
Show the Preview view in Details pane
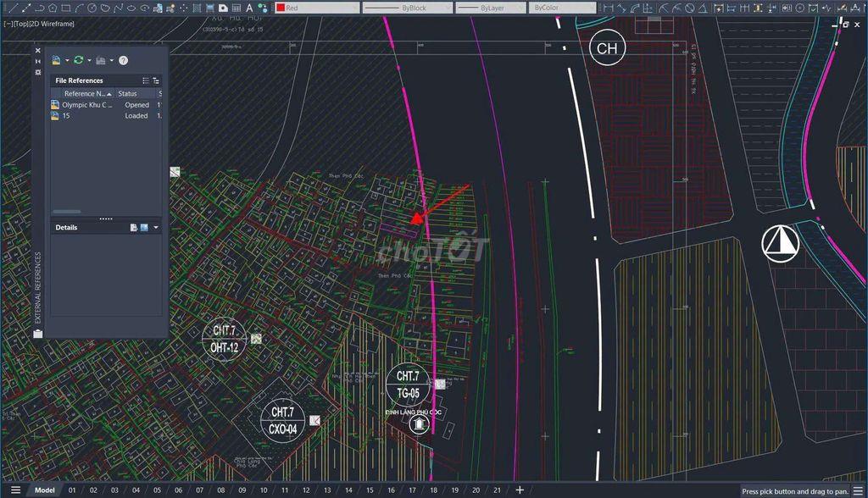click(144, 228)
